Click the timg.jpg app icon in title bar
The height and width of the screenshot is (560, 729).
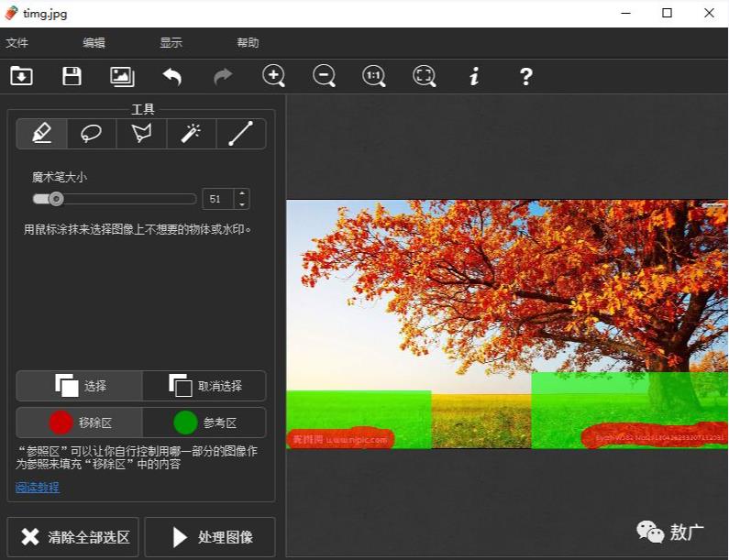coord(11,13)
